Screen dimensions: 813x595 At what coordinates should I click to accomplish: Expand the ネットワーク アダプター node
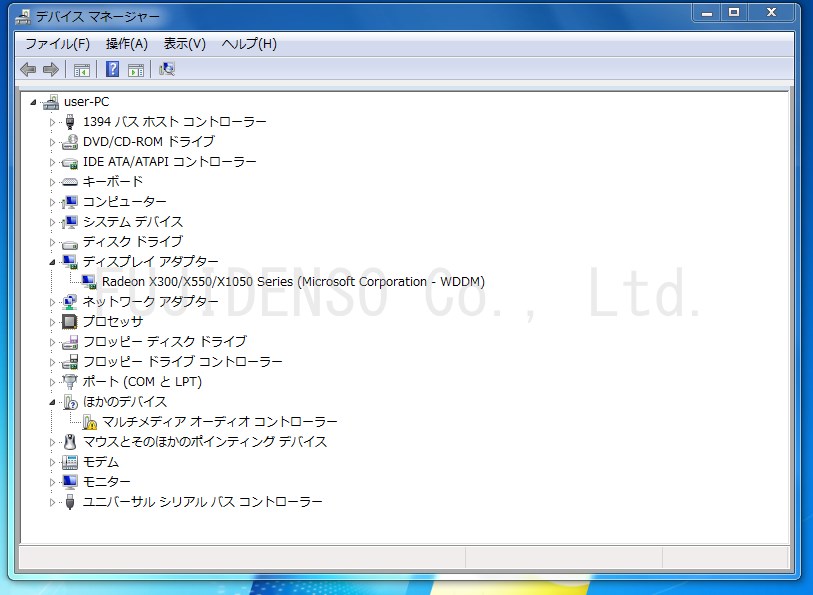(x=52, y=302)
